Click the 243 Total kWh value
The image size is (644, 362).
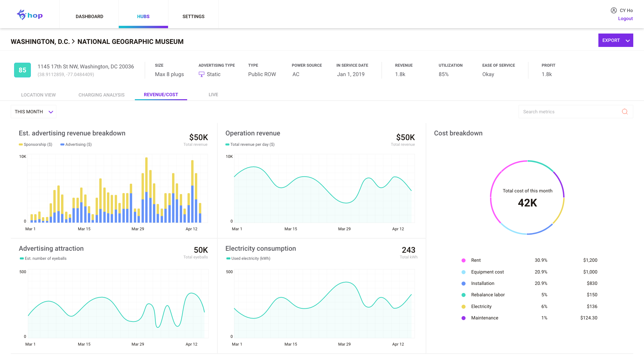409,250
